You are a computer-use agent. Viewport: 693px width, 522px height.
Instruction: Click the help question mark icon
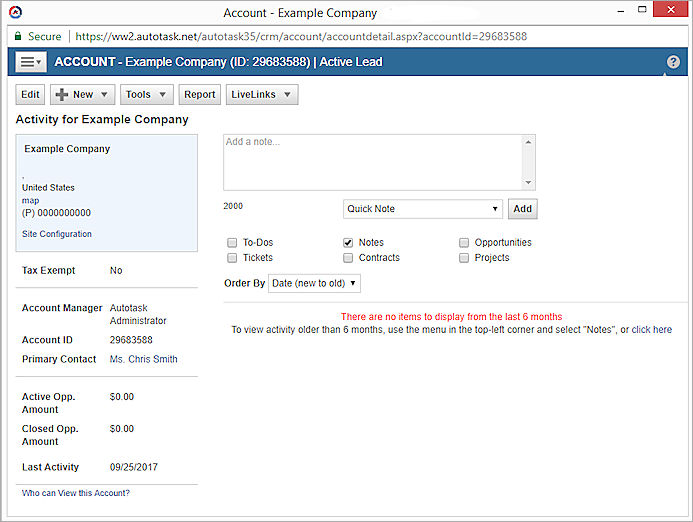pyautogui.click(x=673, y=62)
